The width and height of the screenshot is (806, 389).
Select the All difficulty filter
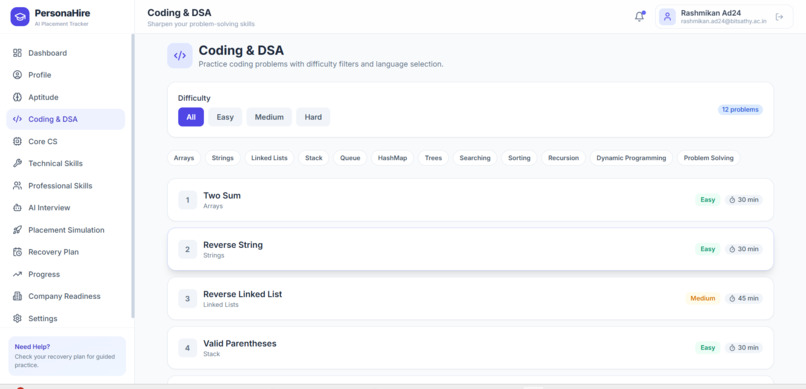[x=191, y=117]
